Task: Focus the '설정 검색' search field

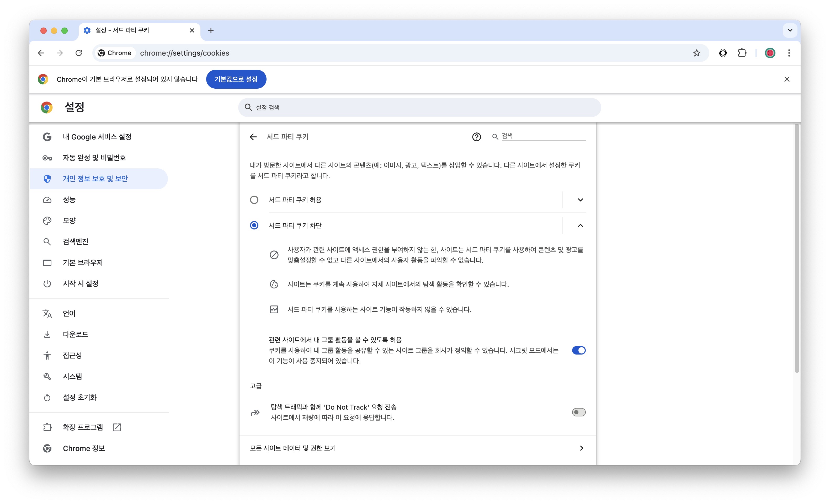Action: [x=419, y=108]
